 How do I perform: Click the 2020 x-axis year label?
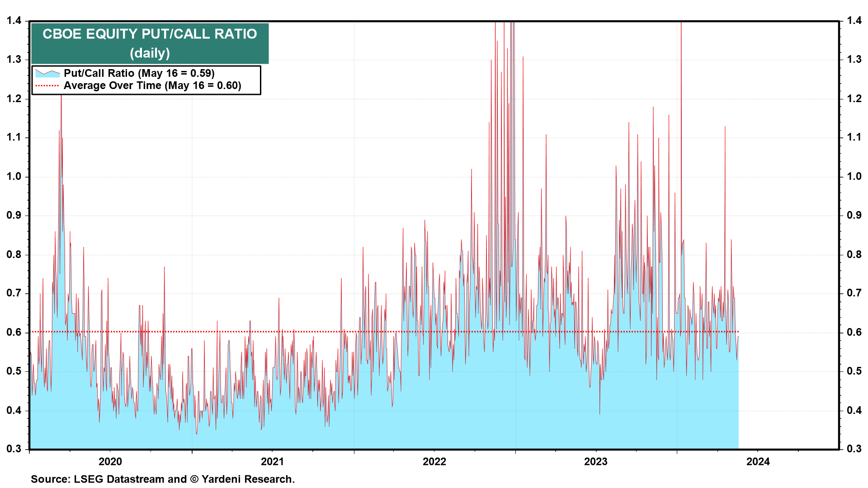coord(110,461)
